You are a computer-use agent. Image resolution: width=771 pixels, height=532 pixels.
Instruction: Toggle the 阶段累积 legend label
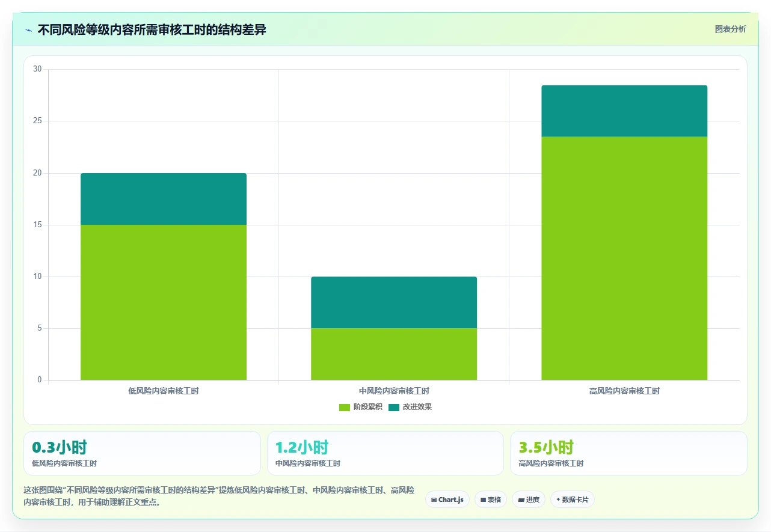tap(367, 407)
